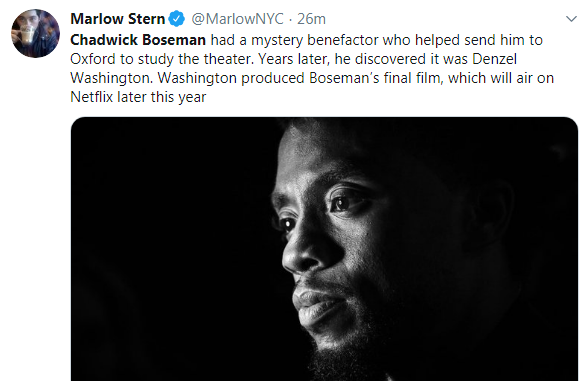
Task: Click the blue verified checkmark badge
Action: click(x=177, y=19)
